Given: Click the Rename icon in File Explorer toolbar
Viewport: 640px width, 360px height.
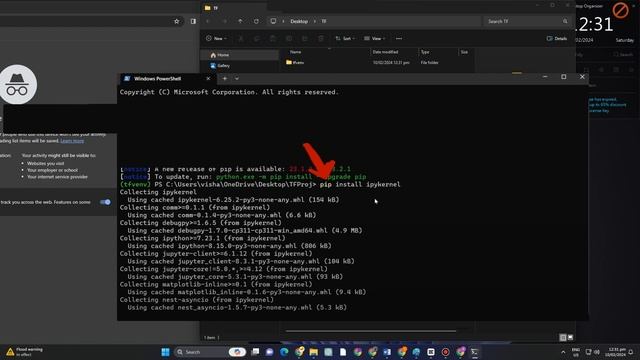Looking at the screenshot, I should [289, 38].
